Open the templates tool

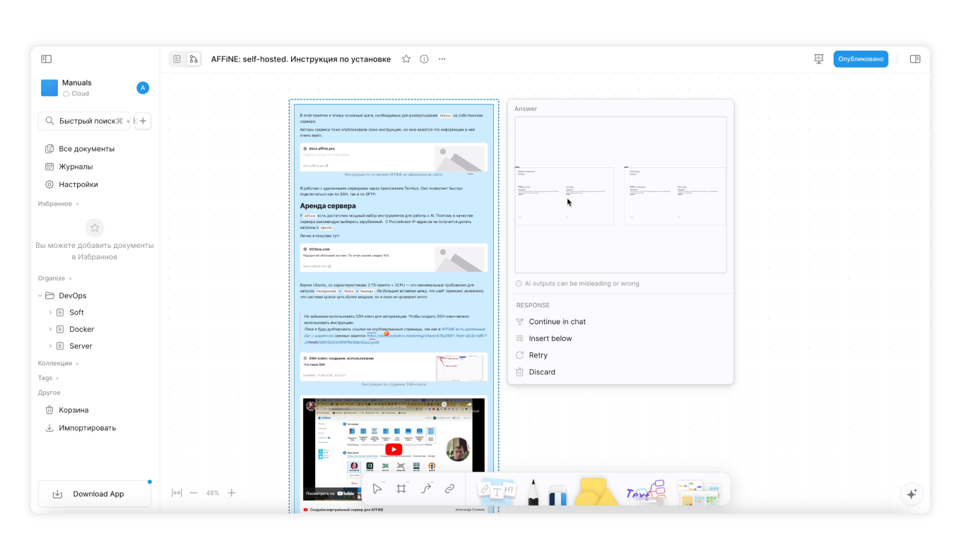699,492
